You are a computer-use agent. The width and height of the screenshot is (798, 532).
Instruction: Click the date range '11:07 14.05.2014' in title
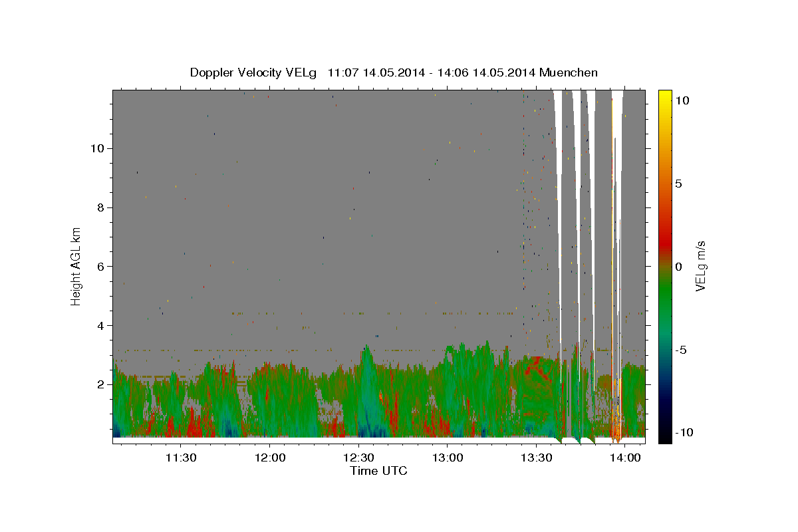pos(376,72)
